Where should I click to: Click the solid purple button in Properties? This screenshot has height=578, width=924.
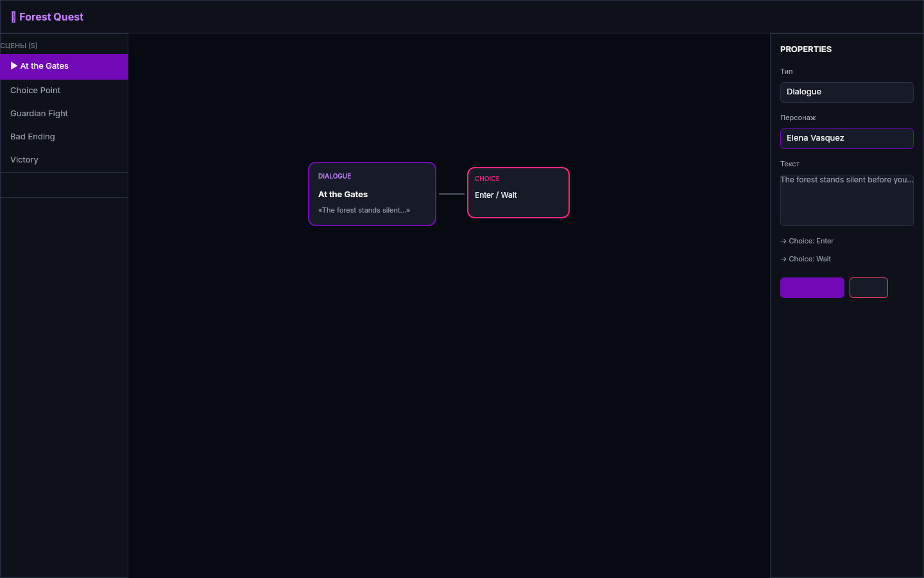[812, 288]
